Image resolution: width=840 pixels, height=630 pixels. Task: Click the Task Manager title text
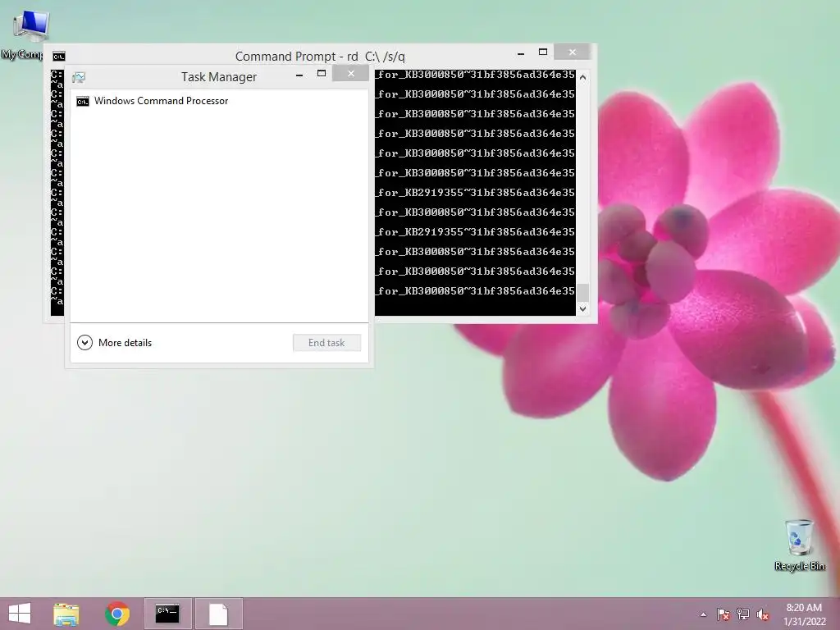tap(219, 76)
